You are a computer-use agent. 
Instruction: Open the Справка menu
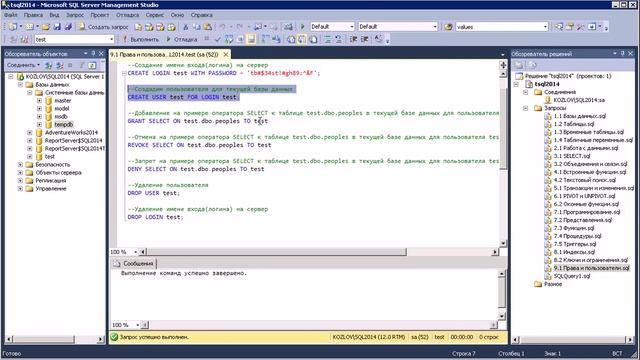click(202, 15)
